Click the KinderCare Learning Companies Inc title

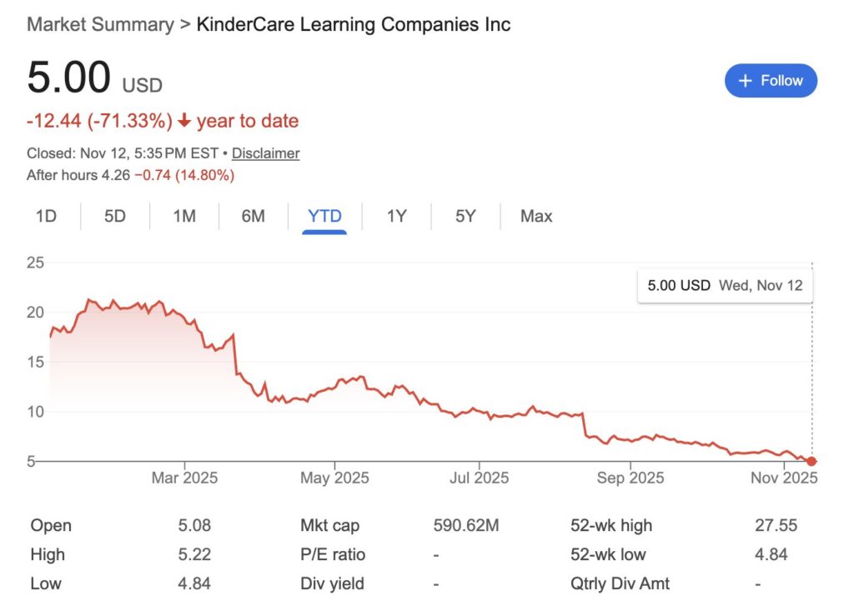(x=353, y=24)
